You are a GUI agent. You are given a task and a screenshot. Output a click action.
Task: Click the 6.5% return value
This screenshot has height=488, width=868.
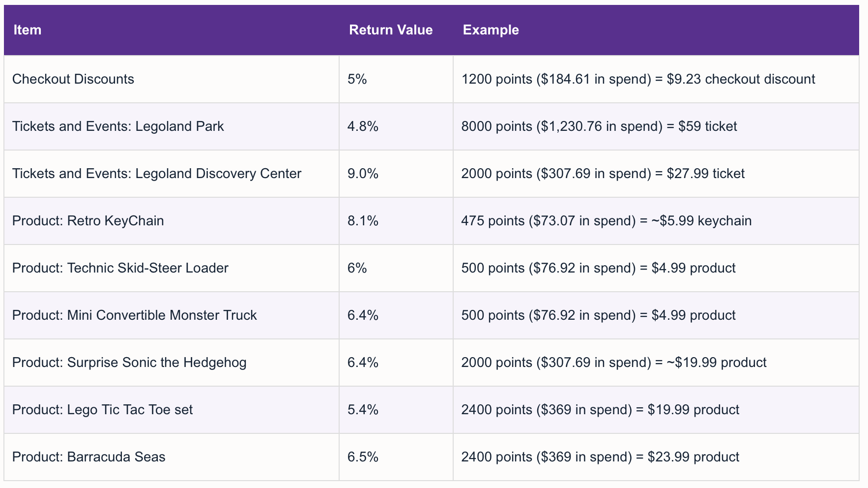point(363,457)
